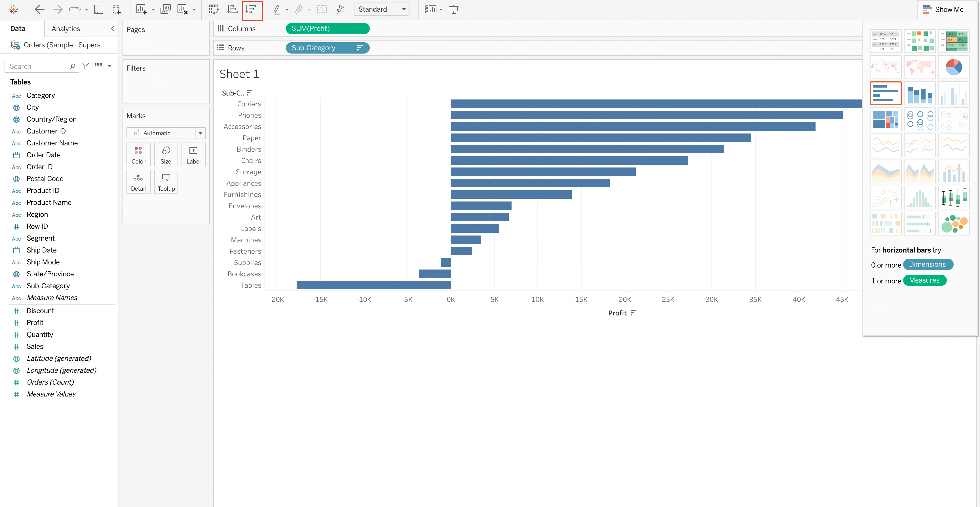This screenshot has width=980, height=507.
Task: Open the Color shelf in the Marks card
Action: point(138,154)
